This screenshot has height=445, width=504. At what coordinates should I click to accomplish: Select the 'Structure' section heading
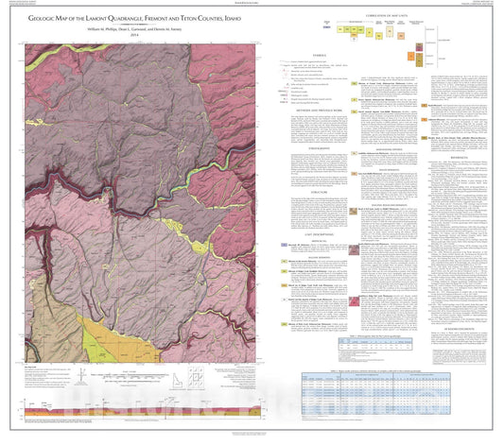320,192
